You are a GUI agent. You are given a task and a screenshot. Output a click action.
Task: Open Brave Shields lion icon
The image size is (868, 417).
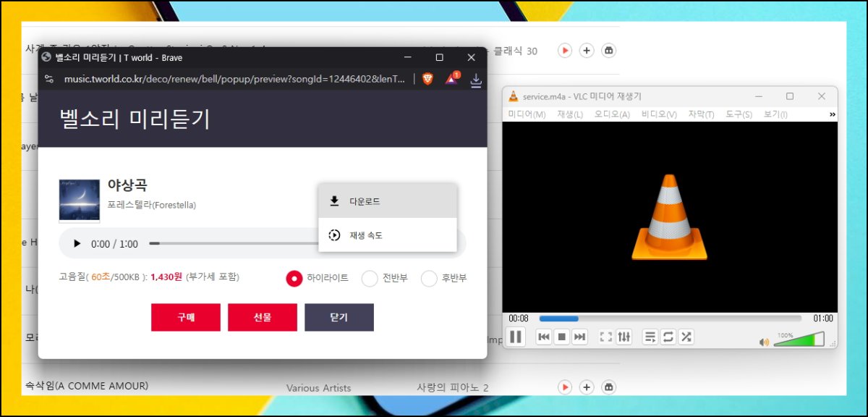point(427,79)
